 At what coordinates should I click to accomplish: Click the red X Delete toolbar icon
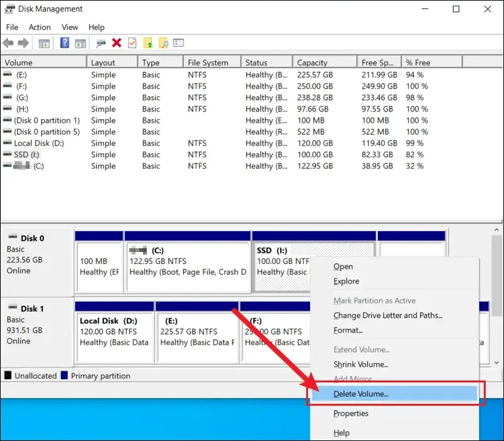coord(117,43)
